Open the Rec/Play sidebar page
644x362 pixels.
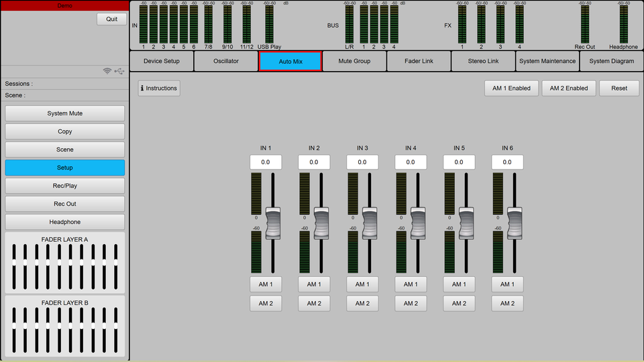click(65, 186)
